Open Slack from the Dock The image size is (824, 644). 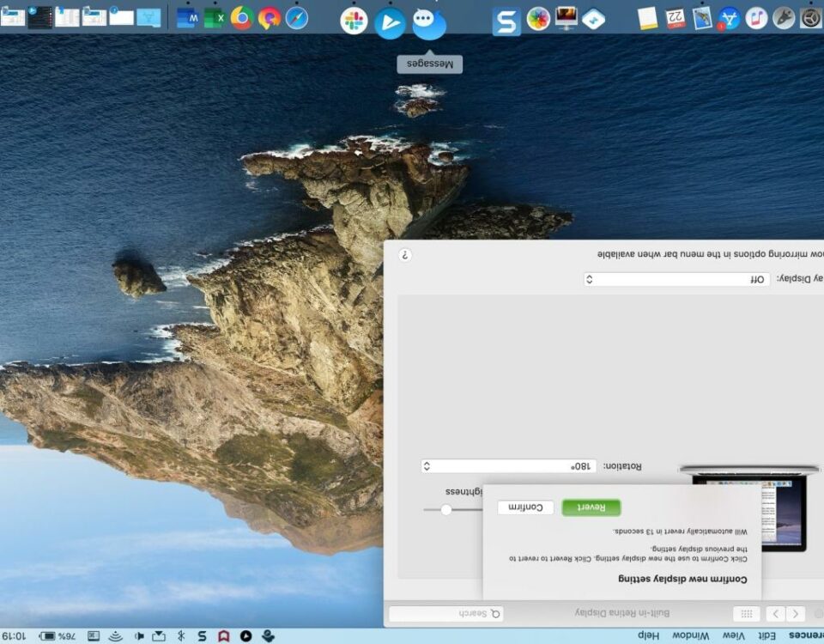(354, 21)
